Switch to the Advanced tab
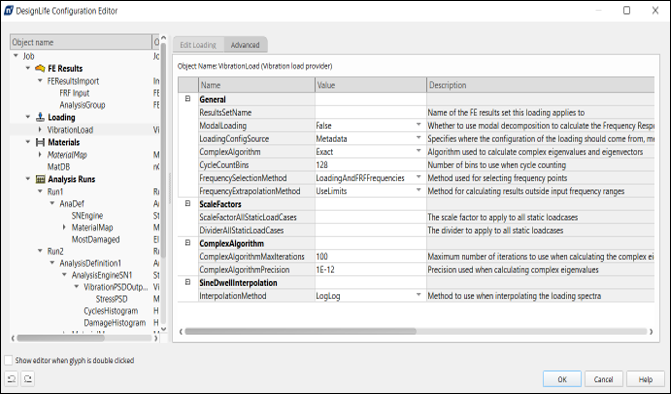 245,45
